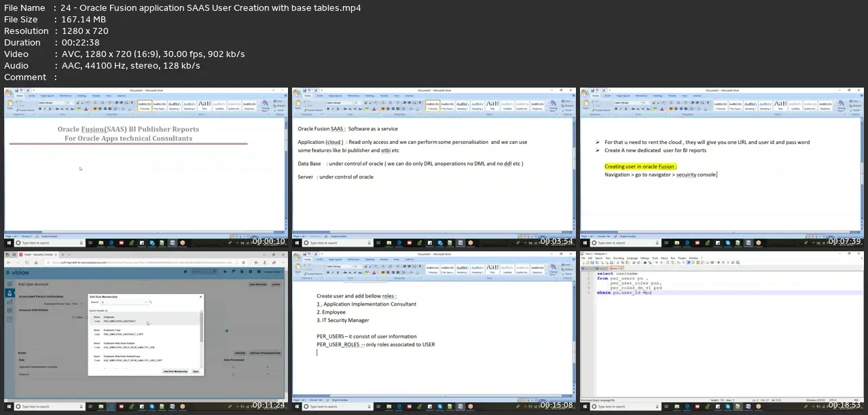The height and width of the screenshot is (415, 868).
Task: Click the Add Role Membership button in the dialog
Action: [175, 372]
